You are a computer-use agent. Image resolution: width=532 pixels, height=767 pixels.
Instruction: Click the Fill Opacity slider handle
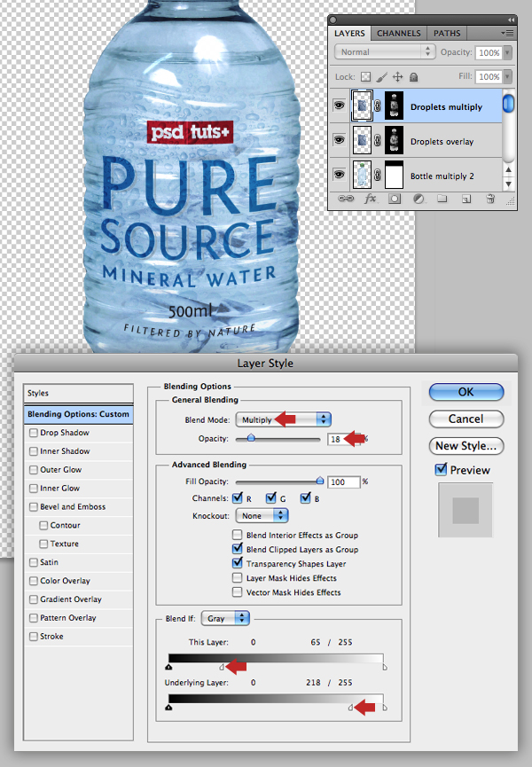pyautogui.click(x=320, y=481)
